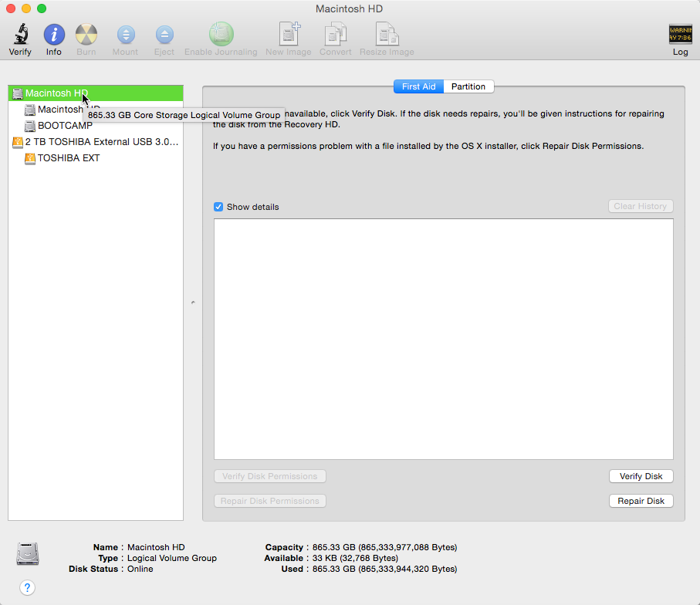Viewport: 700px width, 605px height.
Task: Select 2 TB TOSHIBA External USB drive
Action: 96,142
